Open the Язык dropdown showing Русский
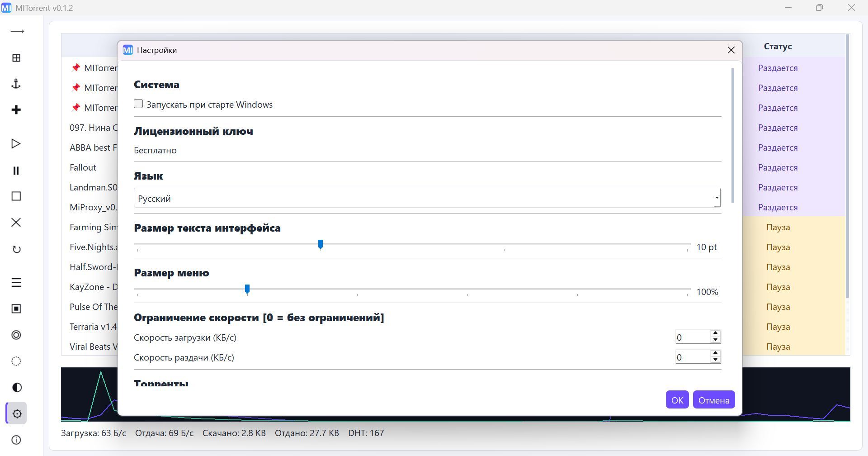The image size is (868, 456). 427,198
